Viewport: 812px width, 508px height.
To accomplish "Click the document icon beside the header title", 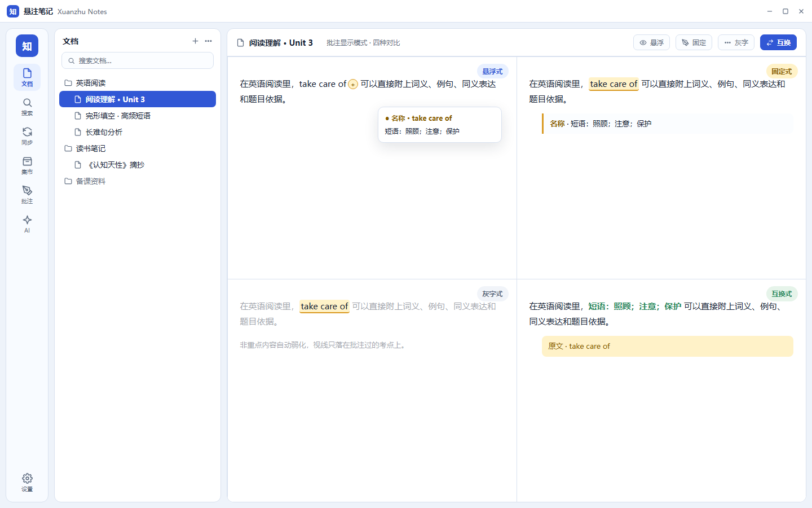I will (241, 43).
